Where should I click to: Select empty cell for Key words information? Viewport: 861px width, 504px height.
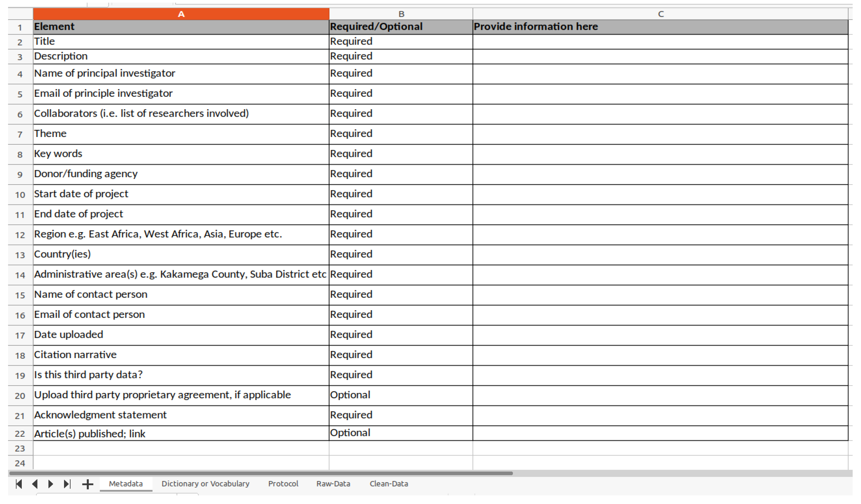point(661,154)
